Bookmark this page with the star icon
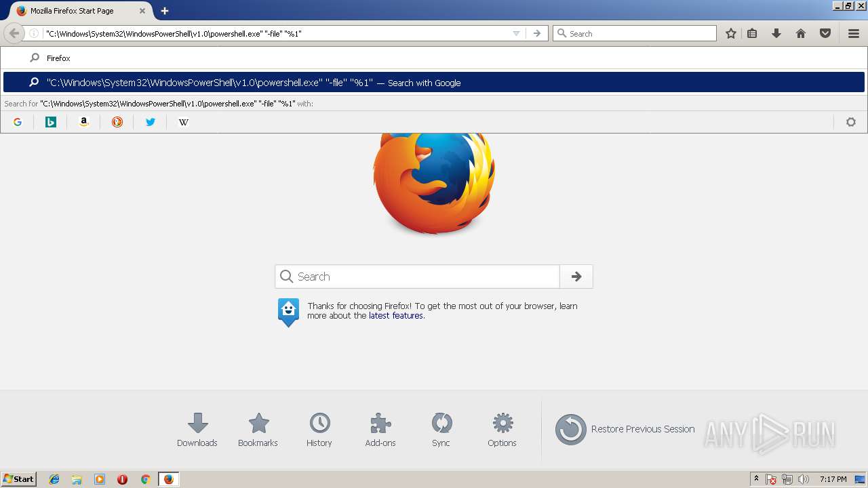The width and height of the screenshot is (868, 488). pyautogui.click(x=731, y=33)
